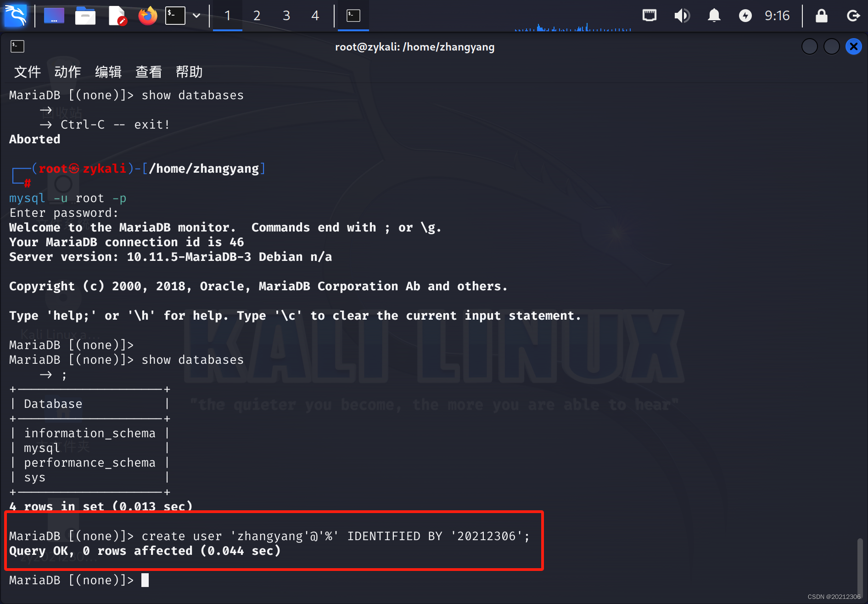The width and height of the screenshot is (868, 604).
Task: Open terminal emulator launcher in panel
Action: point(175,16)
